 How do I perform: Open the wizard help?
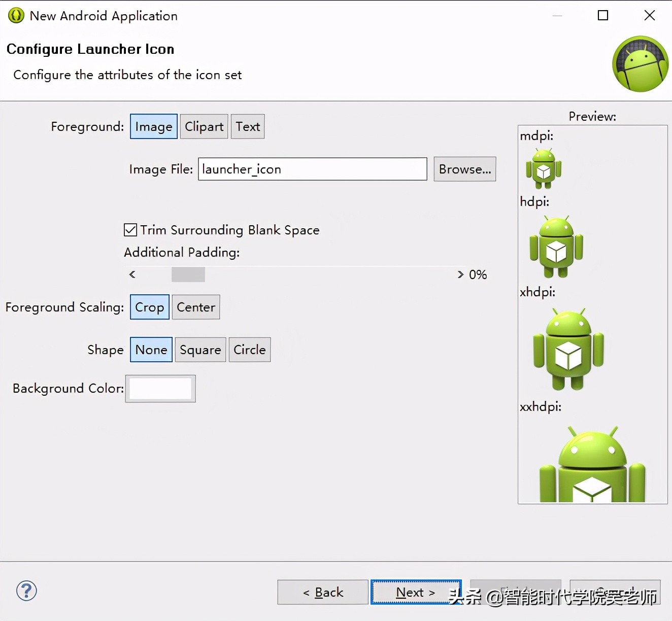[26, 591]
